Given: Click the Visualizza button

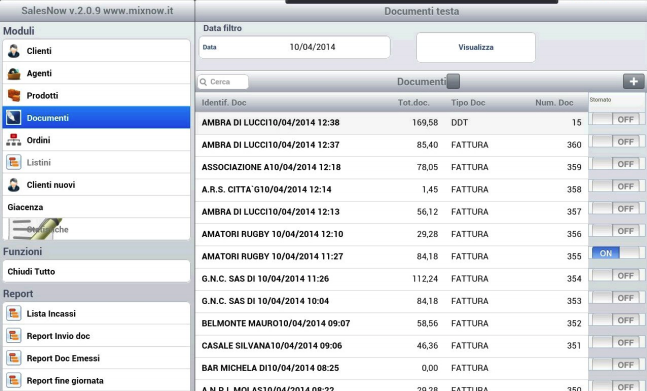Looking at the screenshot, I should pyautogui.click(x=476, y=47).
